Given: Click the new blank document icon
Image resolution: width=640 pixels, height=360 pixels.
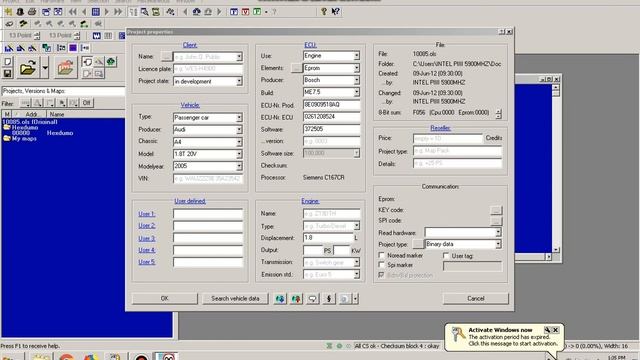Looking at the screenshot, I should 7,62.
